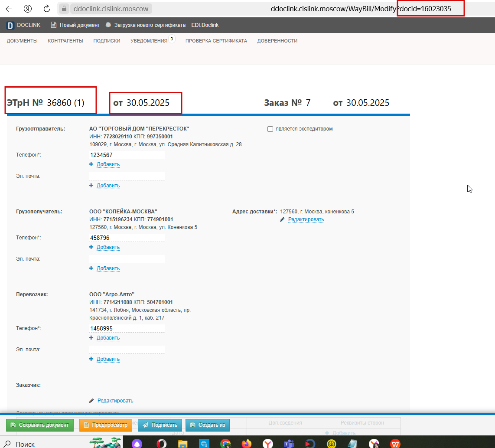Enable 'является экспедитором' checkbox
495x448 pixels.
pos(270,129)
